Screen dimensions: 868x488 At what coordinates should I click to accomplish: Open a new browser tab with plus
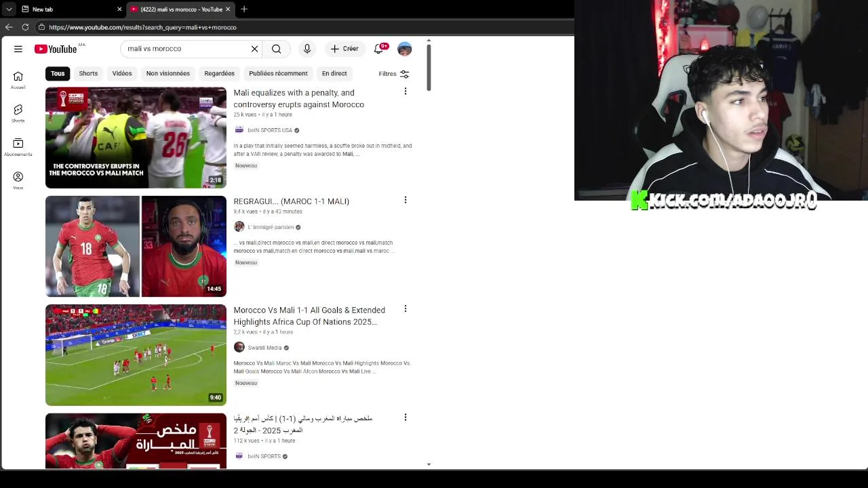pos(244,9)
